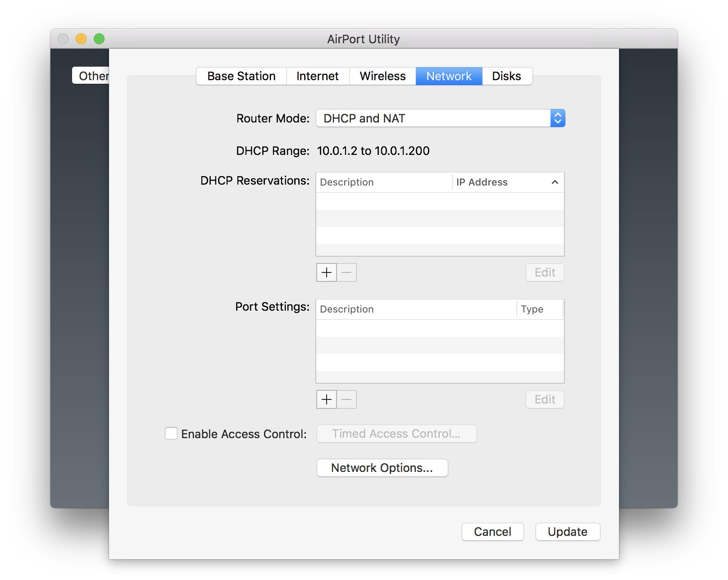Select the Network tab
Screen dimensions: 728x580
click(x=449, y=76)
